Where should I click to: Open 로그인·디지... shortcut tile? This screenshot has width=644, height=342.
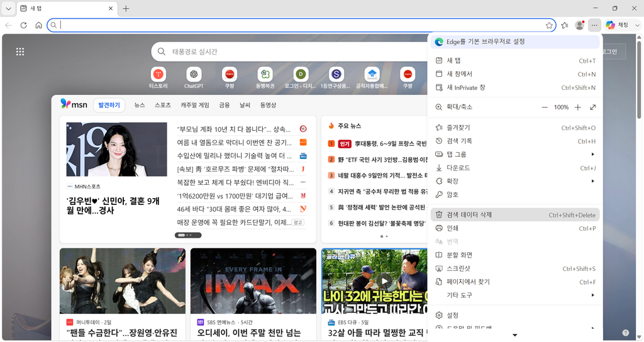pos(301,78)
